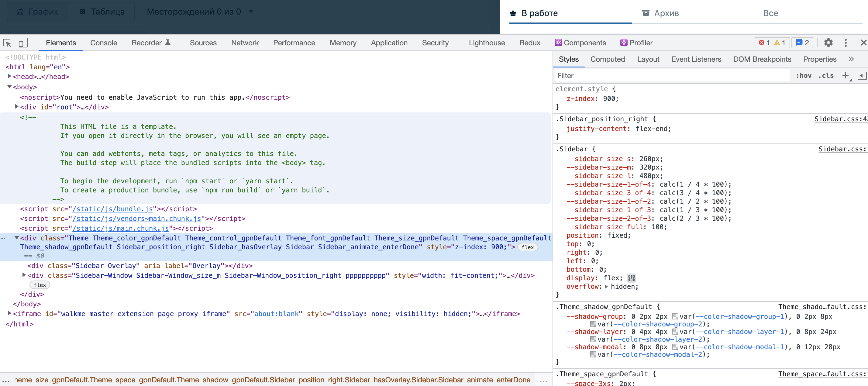Show more Styles pane tabs chevron
This screenshot has width=868, height=386.
pyautogui.click(x=851, y=59)
